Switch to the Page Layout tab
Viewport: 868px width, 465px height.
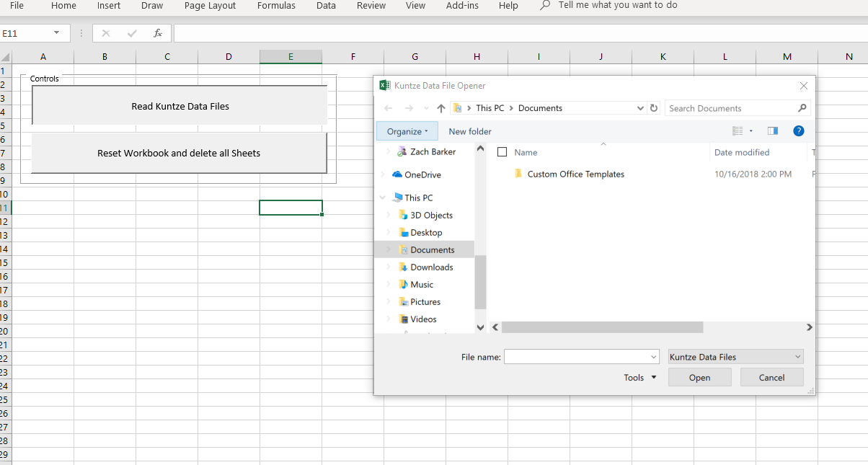click(210, 6)
